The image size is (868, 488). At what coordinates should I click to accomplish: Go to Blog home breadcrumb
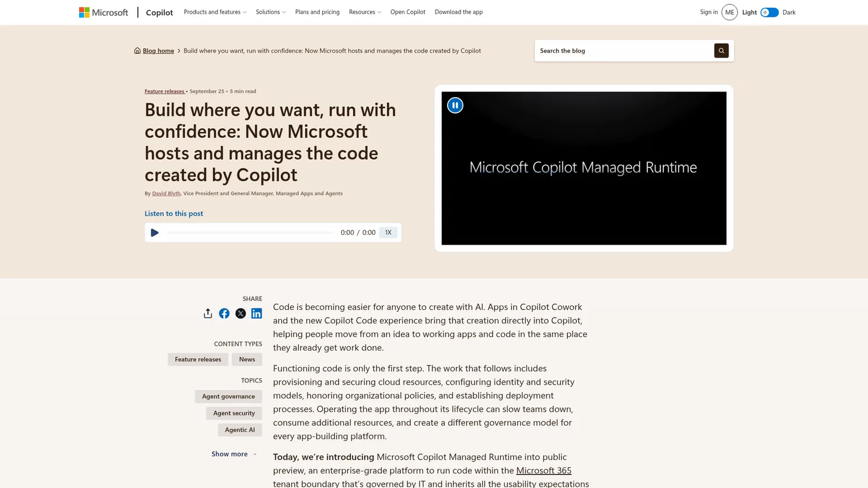coord(158,51)
